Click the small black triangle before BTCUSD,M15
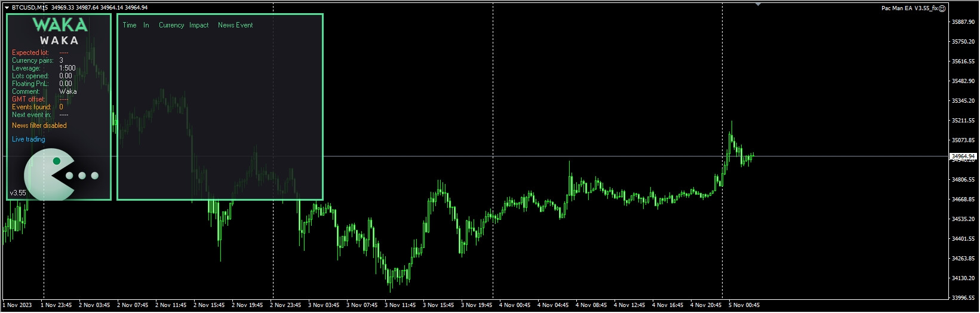980x313 pixels. [x=7, y=8]
